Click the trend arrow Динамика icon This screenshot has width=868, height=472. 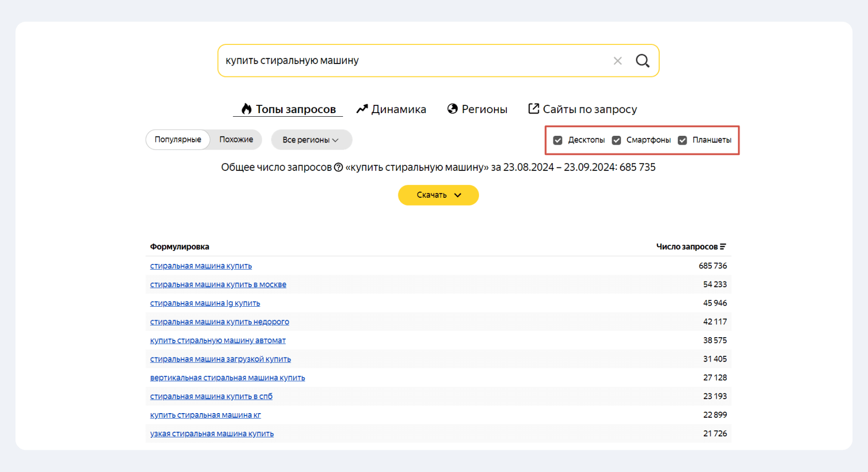[362, 109]
